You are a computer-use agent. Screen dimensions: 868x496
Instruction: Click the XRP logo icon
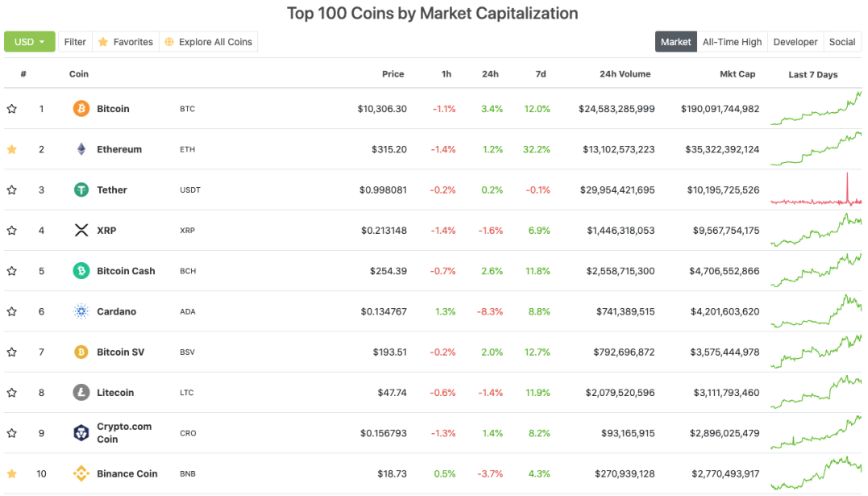[x=81, y=230]
